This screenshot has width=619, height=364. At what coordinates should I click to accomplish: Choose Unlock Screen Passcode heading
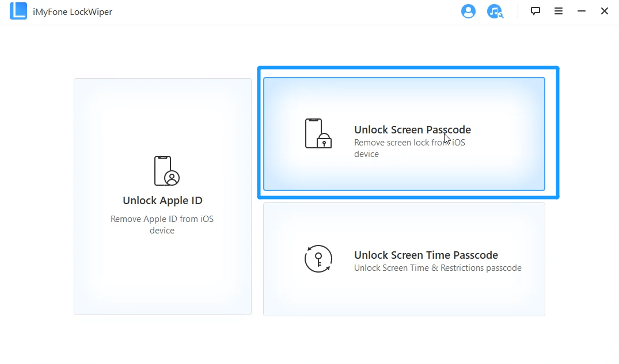click(412, 130)
